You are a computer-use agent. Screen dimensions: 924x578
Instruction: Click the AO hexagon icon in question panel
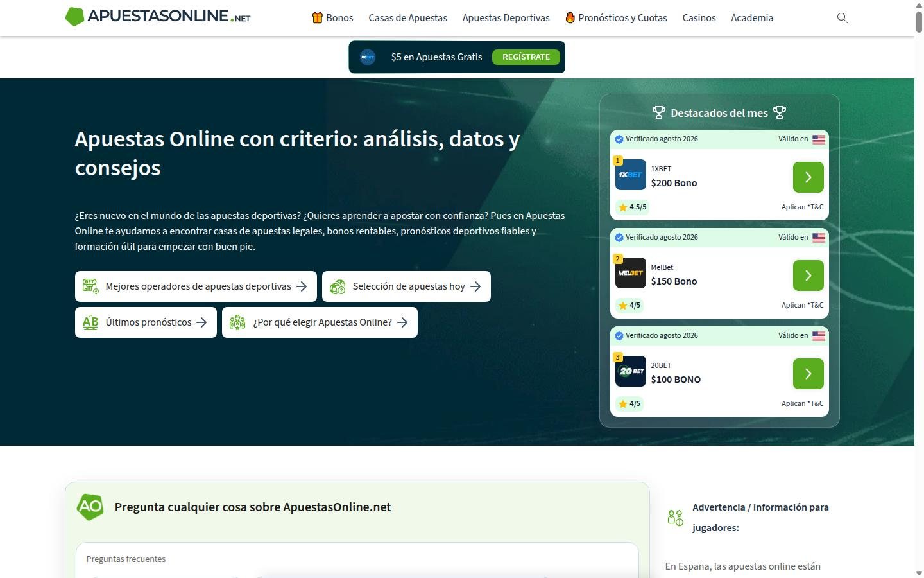90,507
